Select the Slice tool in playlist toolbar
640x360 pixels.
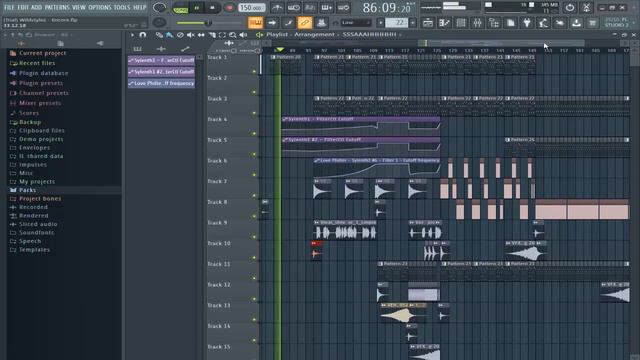tap(212, 35)
